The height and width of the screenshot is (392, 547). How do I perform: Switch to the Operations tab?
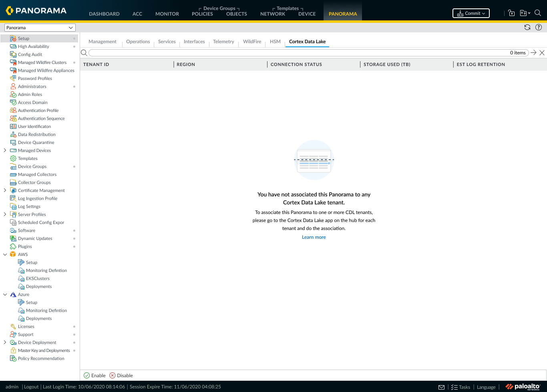click(x=138, y=42)
